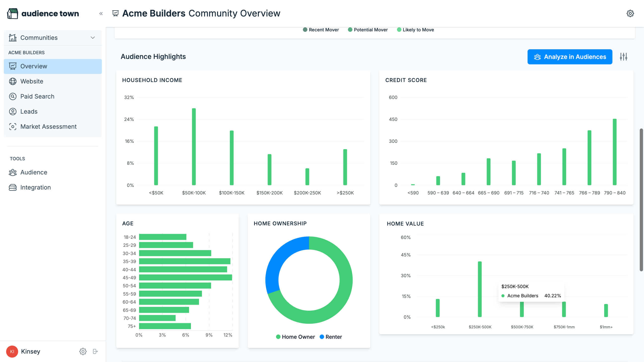Image resolution: width=644 pixels, height=362 pixels.
Task: Click the page vertical scrollbar
Action: [x=641, y=200]
